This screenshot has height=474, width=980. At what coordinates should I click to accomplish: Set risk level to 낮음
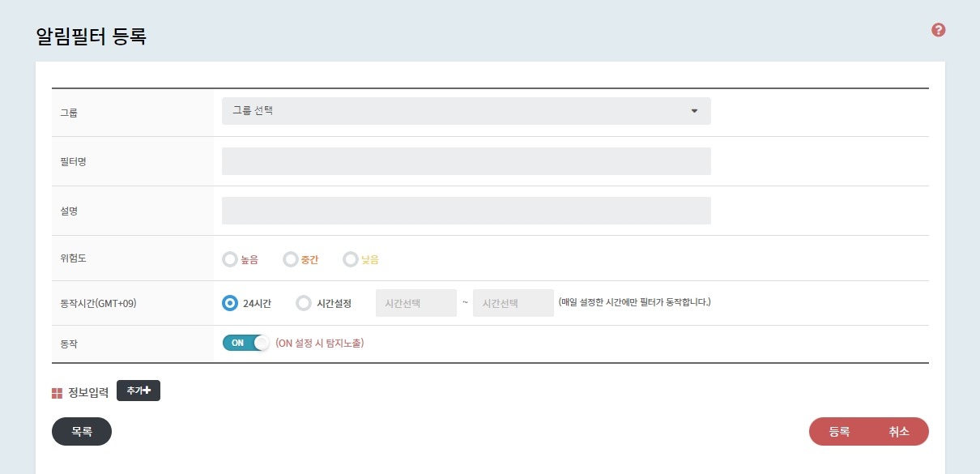pyautogui.click(x=351, y=260)
